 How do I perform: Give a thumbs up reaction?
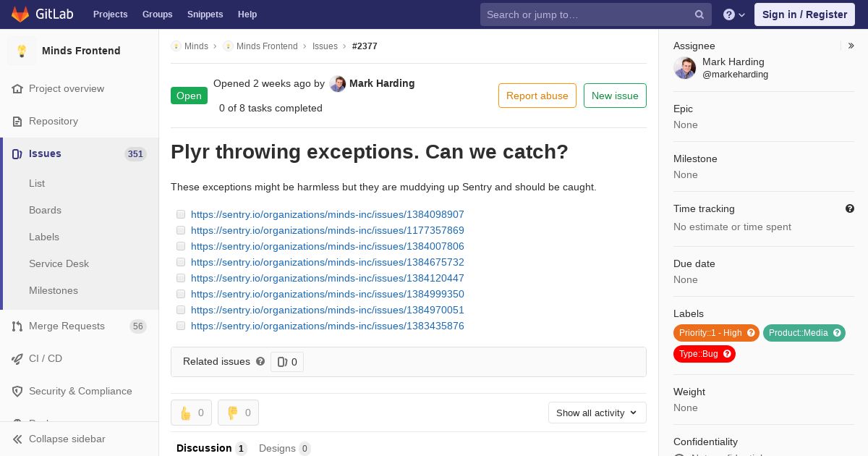(191, 413)
